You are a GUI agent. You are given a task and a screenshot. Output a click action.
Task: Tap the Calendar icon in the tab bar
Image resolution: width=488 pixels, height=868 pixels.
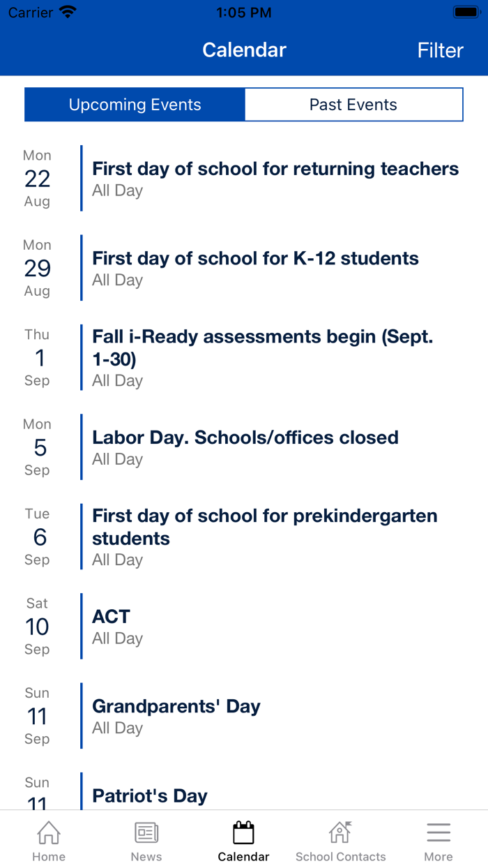[x=243, y=835]
